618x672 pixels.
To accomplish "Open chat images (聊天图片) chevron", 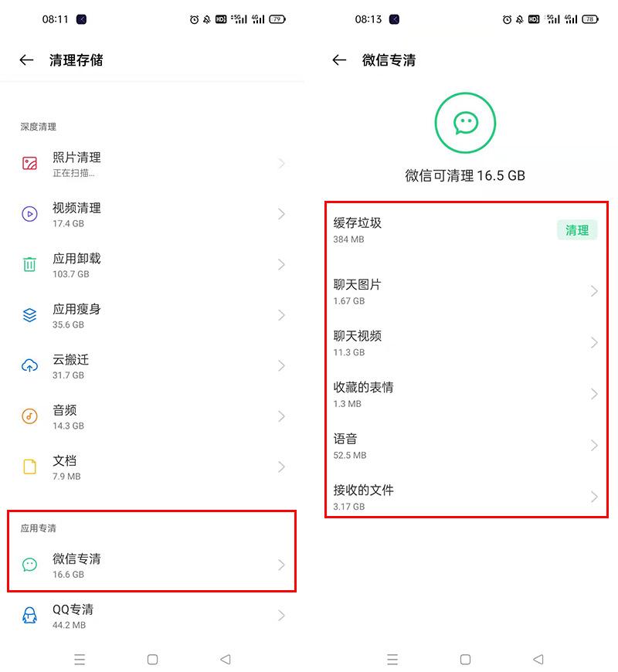I will 594,291.
